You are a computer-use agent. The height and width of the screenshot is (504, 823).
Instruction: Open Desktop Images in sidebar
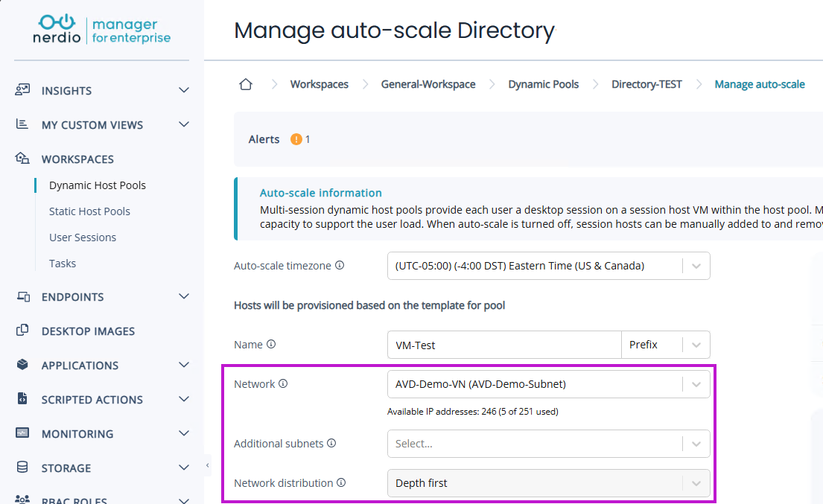point(88,331)
